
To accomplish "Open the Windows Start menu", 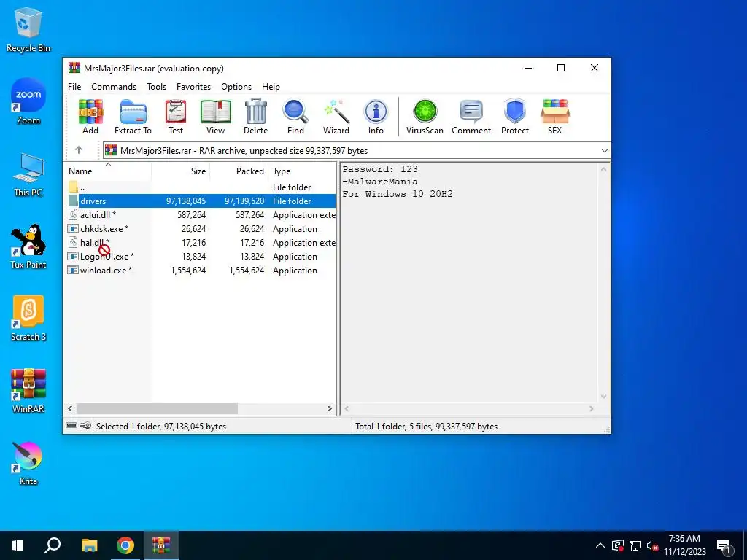I will click(x=18, y=545).
